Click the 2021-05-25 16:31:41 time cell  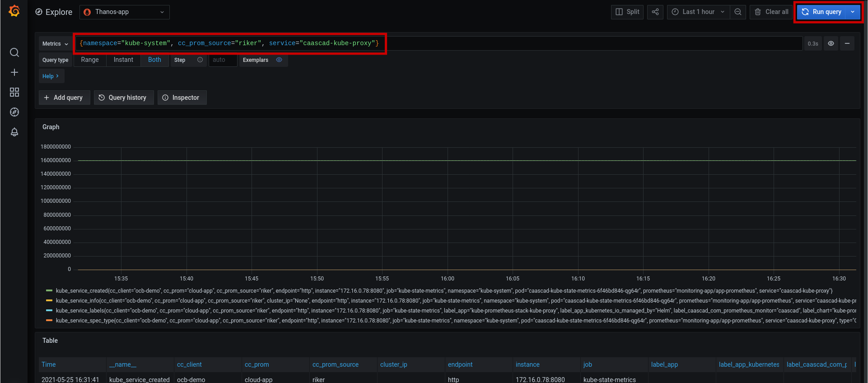click(70, 379)
